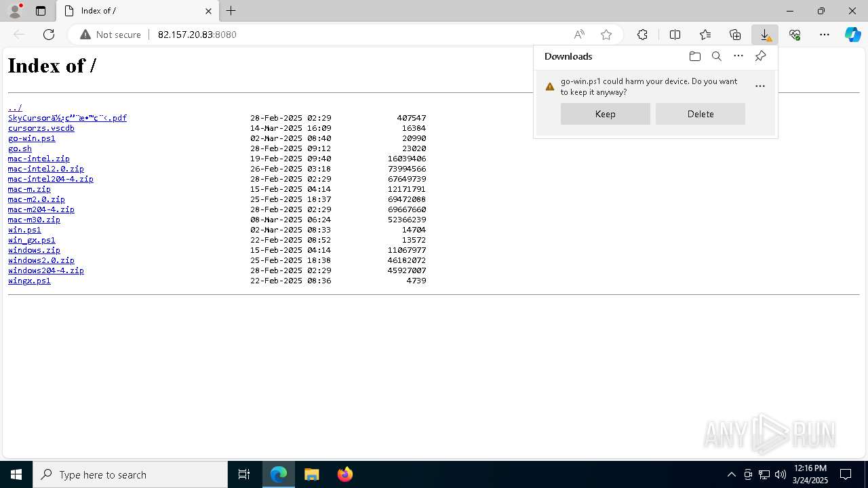The image size is (868, 488).
Task: Focus the address bar showing 82.157.20.83:8080
Action: click(x=197, y=35)
